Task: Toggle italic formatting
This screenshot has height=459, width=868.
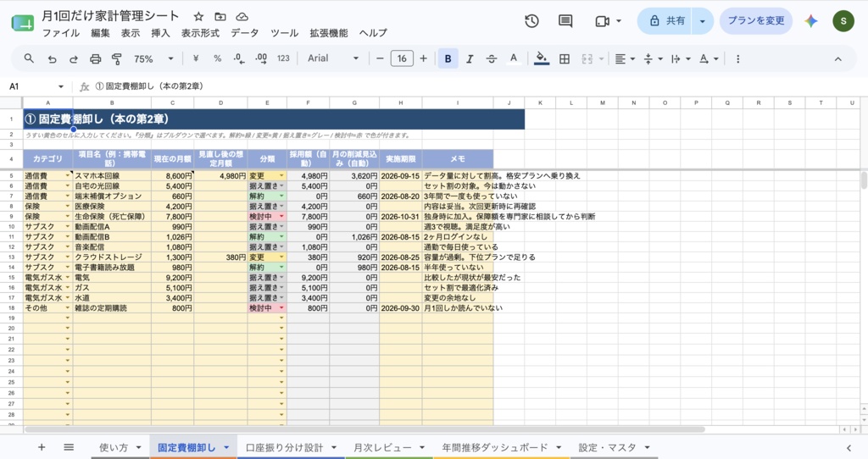Action: (x=470, y=58)
